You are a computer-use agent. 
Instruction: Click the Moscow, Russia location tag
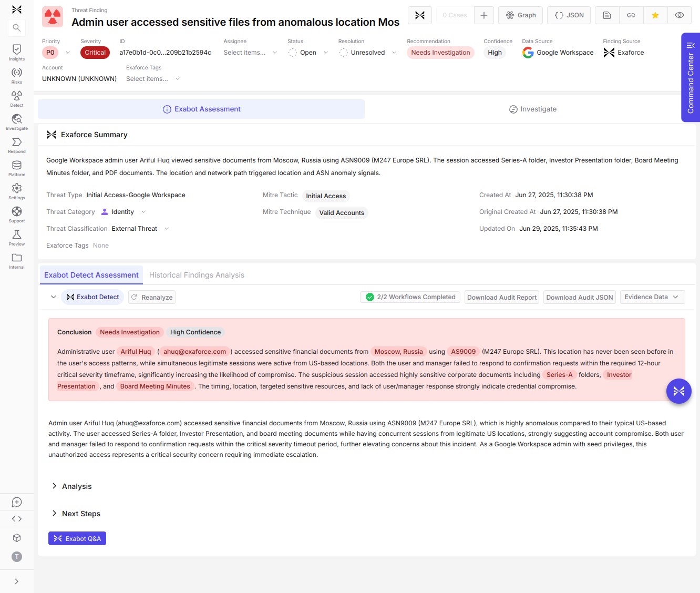click(x=398, y=352)
